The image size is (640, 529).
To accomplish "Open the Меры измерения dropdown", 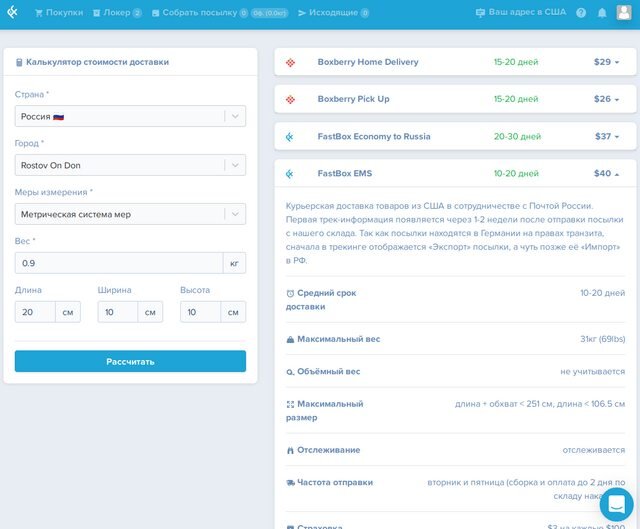I will (130, 214).
